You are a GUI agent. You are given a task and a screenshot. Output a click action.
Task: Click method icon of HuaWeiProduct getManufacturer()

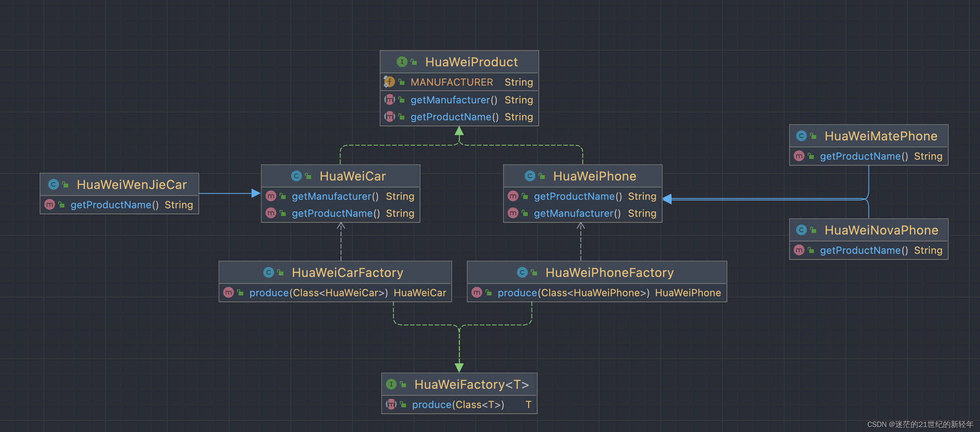(390, 100)
